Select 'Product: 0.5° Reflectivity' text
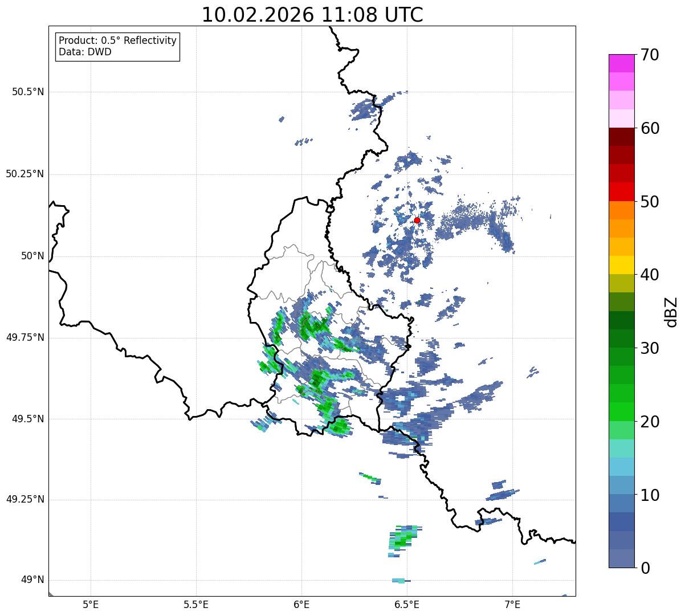Image resolution: width=685 pixels, height=616 pixels. [x=117, y=40]
